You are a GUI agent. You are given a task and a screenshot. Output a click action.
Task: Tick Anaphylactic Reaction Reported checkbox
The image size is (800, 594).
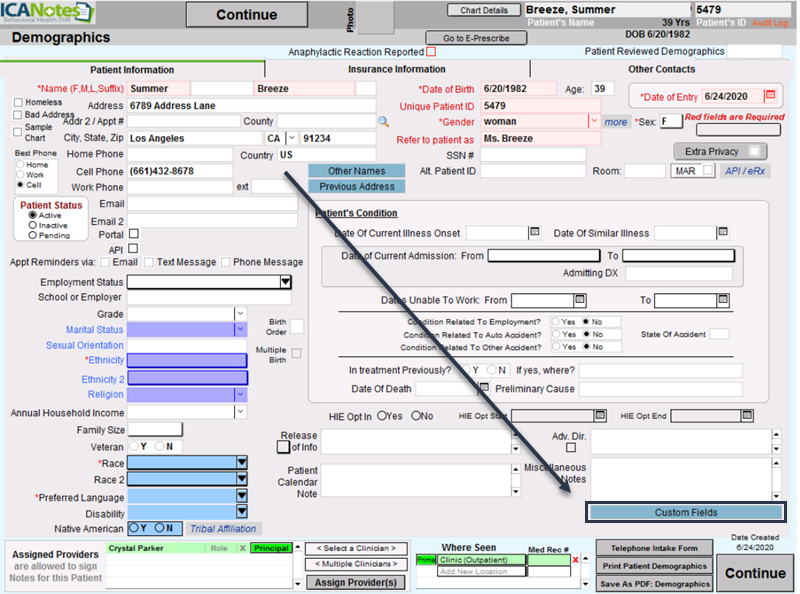(x=431, y=52)
